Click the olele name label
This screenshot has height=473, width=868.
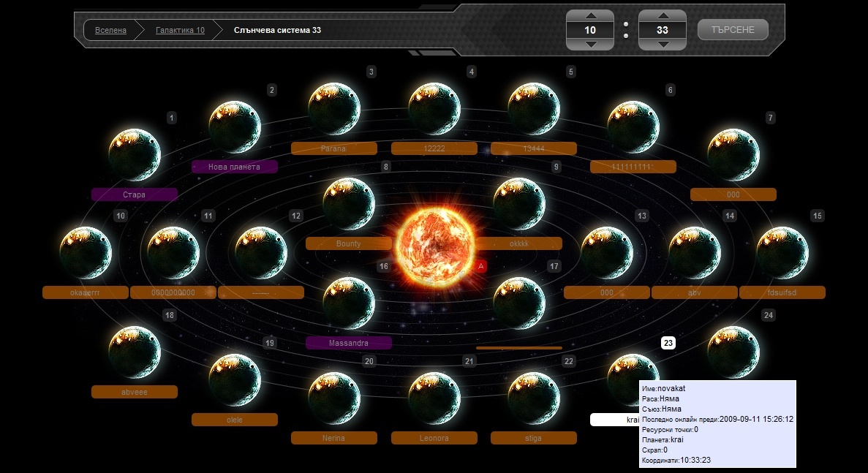235,420
